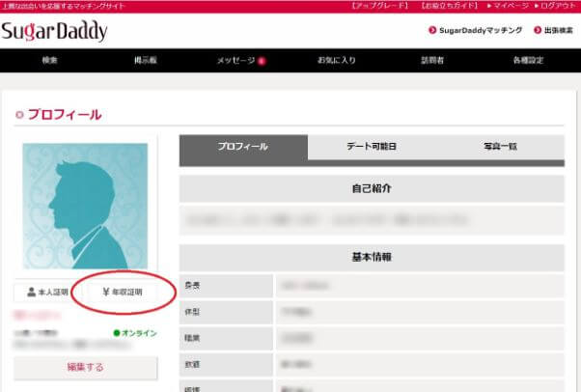Viewport: 581px width, 392px height.
Task: Click the プロフィール heading bullet icon
Action: tap(19, 115)
